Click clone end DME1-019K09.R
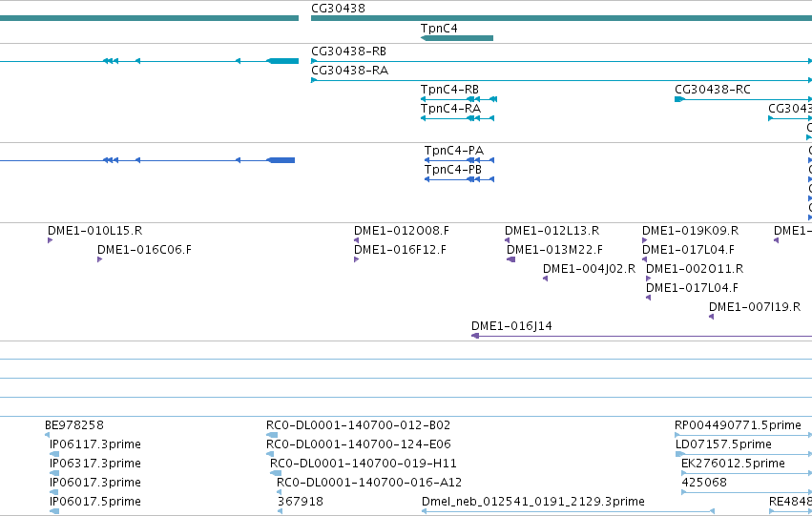This screenshot has height=516, width=812. click(x=690, y=231)
